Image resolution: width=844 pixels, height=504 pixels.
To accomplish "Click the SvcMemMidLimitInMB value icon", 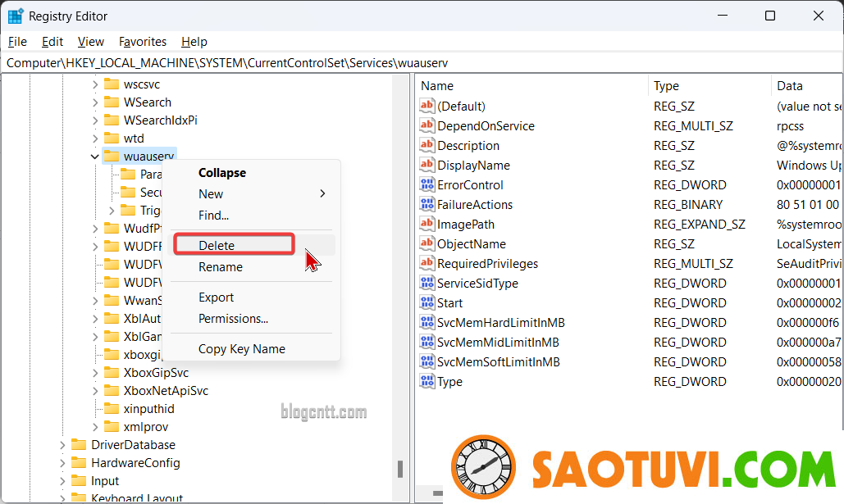I will [427, 342].
